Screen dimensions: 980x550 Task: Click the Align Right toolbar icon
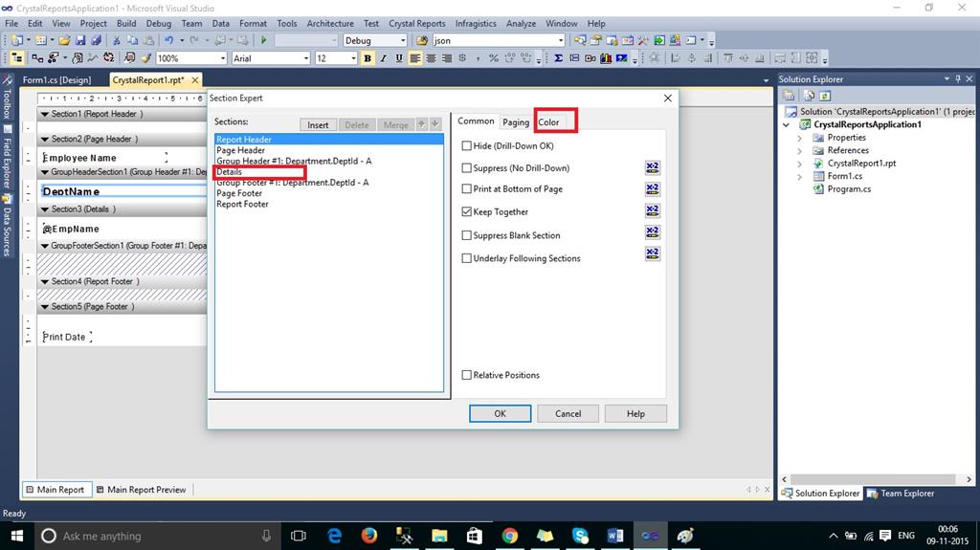(446, 58)
